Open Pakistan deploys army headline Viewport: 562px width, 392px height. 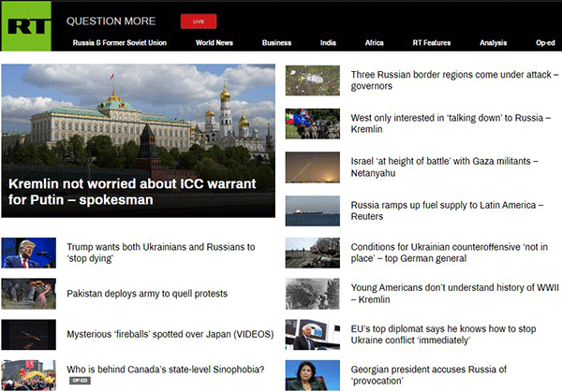tap(147, 294)
